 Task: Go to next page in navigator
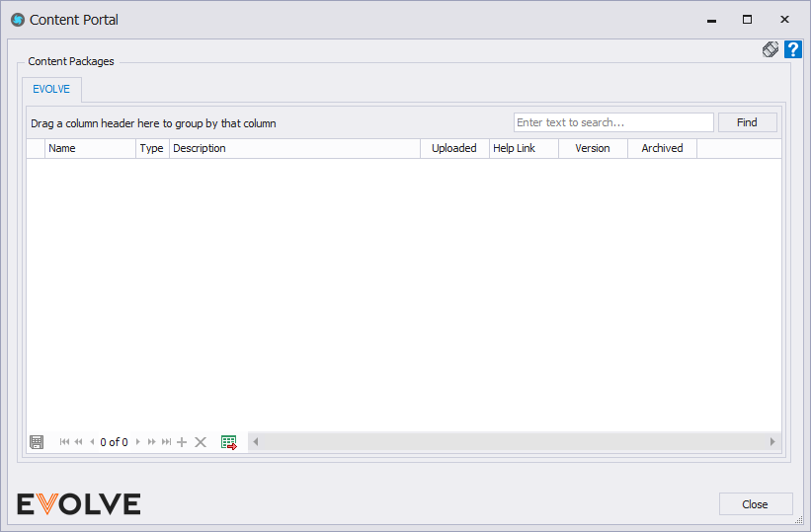click(151, 442)
